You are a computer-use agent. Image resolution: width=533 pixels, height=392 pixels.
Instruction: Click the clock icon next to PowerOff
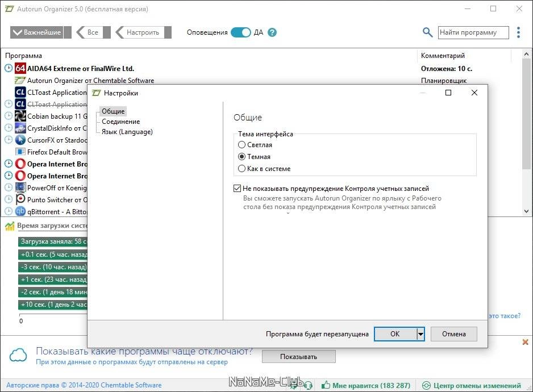point(9,187)
